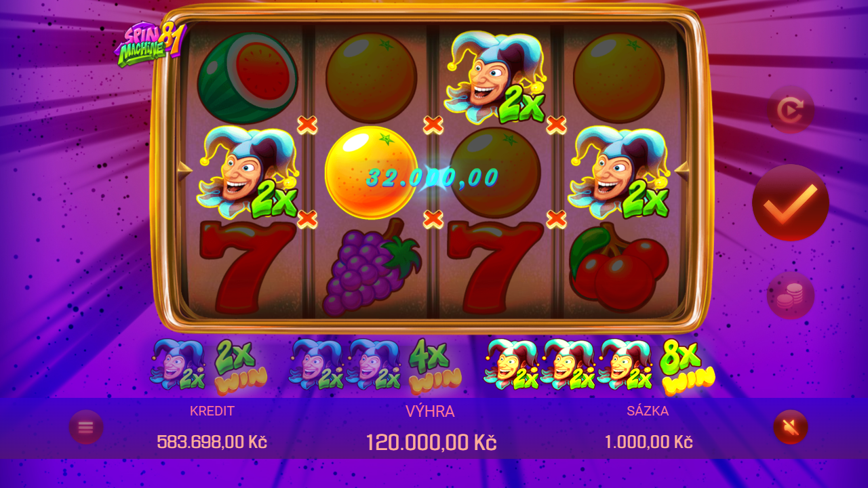Select the glowing orange in second reel
The height and width of the screenshot is (488, 868).
371,172
